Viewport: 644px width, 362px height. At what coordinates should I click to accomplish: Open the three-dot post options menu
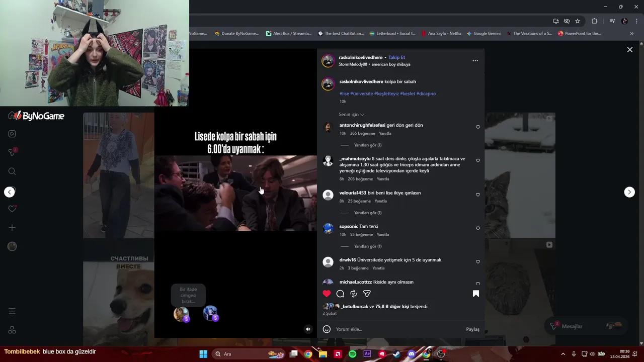pyautogui.click(x=475, y=61)
